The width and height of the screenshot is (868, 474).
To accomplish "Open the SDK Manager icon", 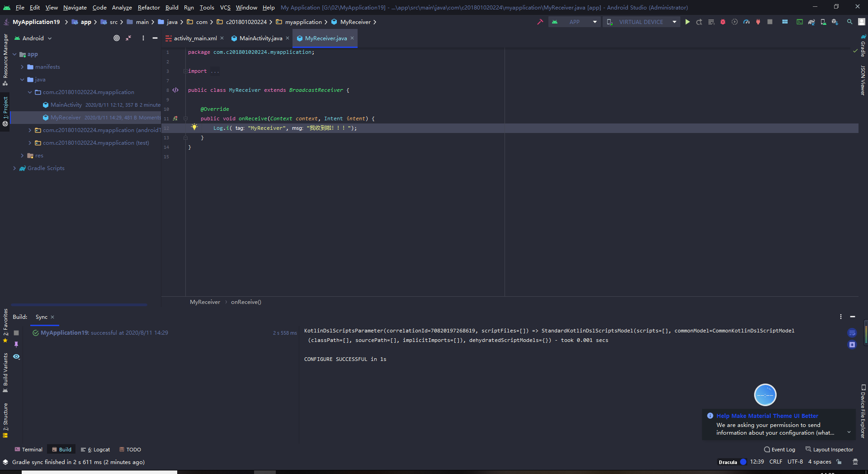I will coord(835,22).
